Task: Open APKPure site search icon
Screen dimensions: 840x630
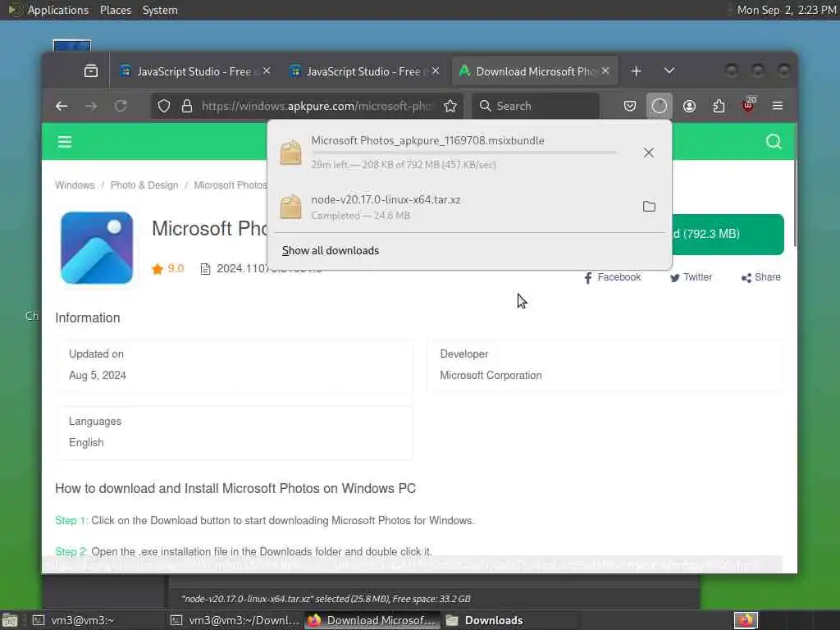Action: click(773, 141)
